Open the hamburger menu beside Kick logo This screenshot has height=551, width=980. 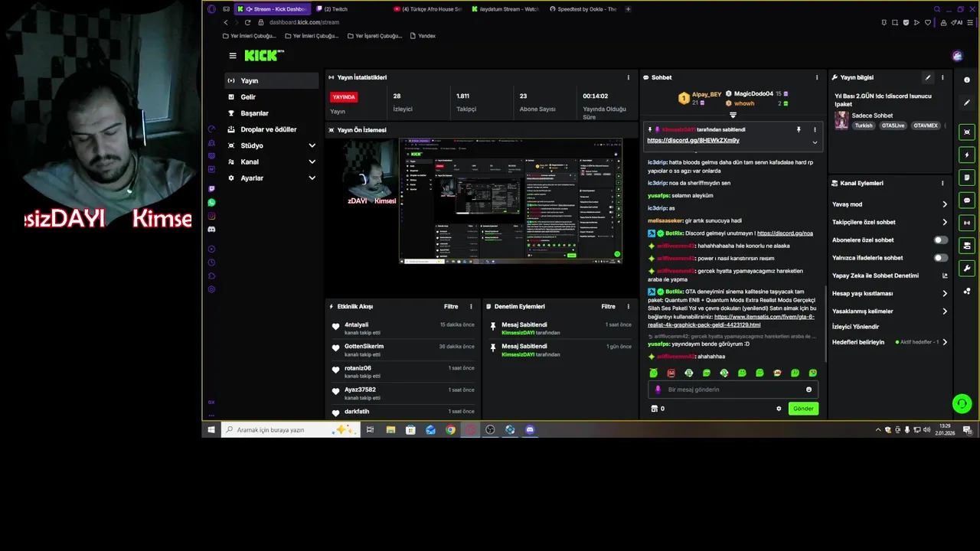point(233,55)
